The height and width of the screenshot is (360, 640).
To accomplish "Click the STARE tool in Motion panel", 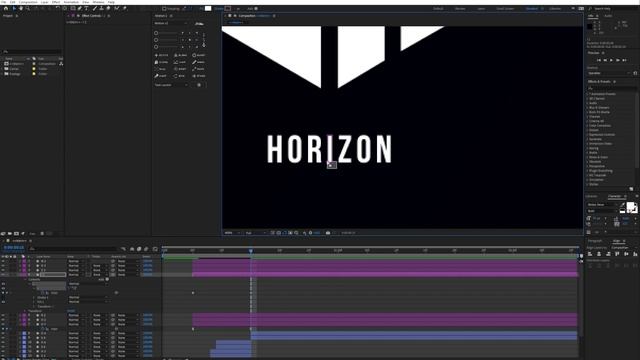I will (x=199, y=76).
